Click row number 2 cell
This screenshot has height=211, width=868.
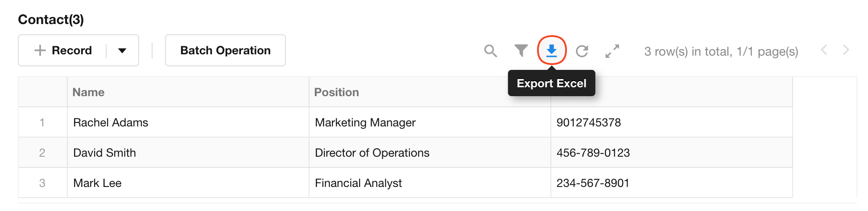[x=42, y=153]
